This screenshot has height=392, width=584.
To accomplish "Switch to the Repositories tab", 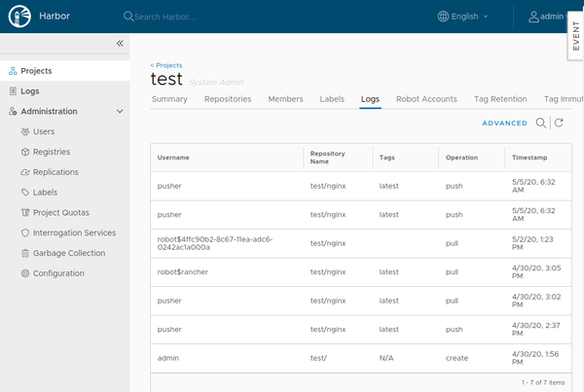I will 228,99.
